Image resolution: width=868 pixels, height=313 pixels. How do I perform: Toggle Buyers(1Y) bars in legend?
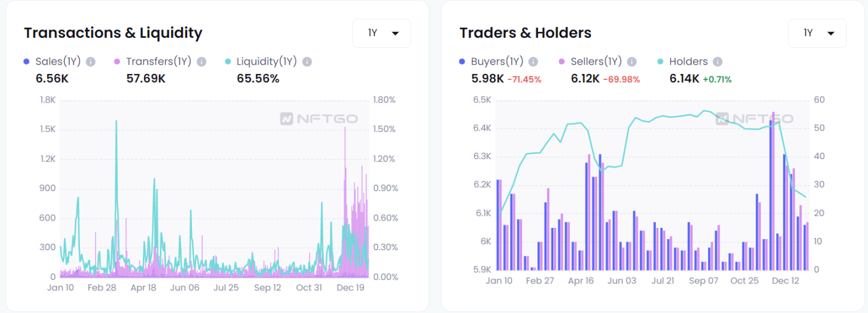[491, 62]
